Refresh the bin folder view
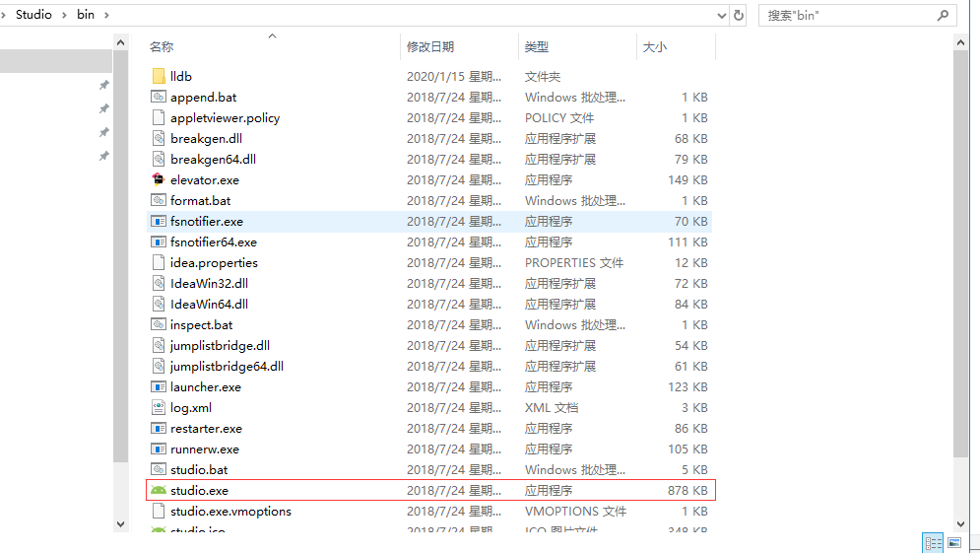The height and width of the screenshot is (553, 980). pos(739,15)
